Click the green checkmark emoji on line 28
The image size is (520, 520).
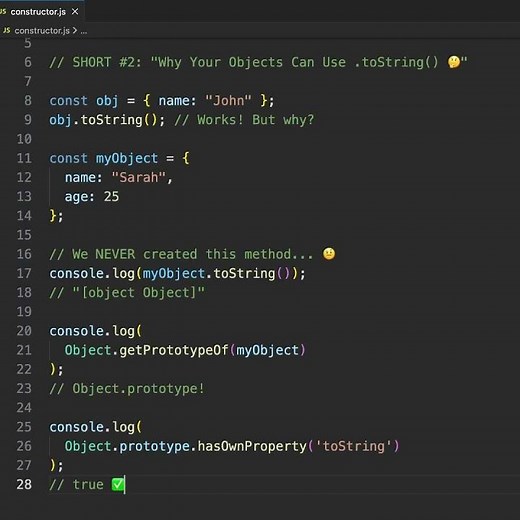pyautogui.click(x=118, y=484)
